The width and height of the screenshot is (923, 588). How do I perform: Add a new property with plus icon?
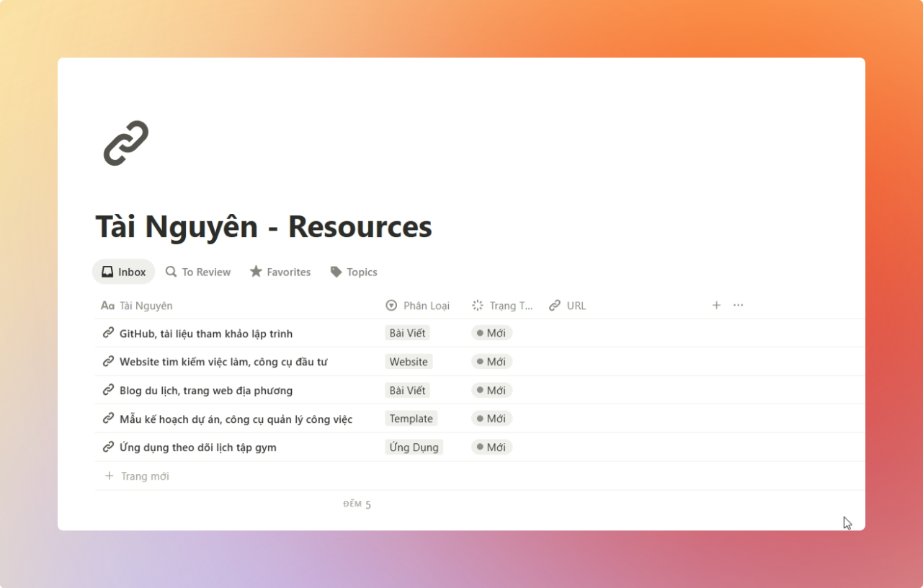[x=716, y=306]
